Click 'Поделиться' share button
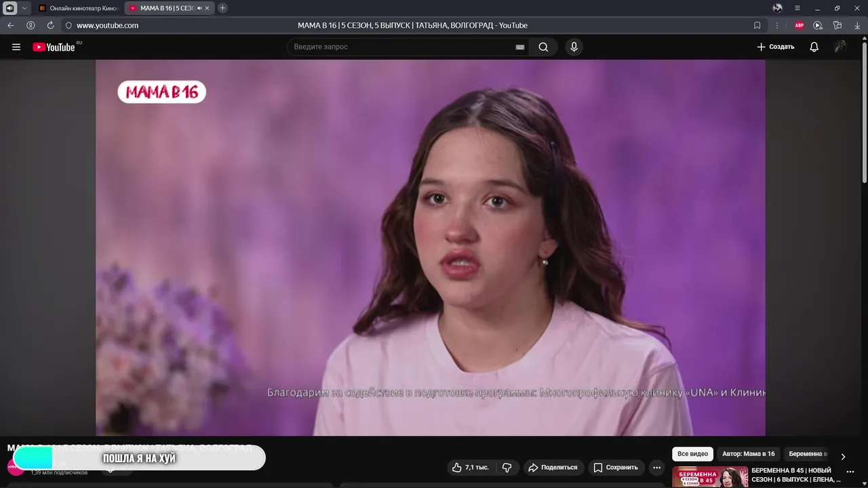The width and height of the screenshot is (868, 488). (x=553, y=467)
